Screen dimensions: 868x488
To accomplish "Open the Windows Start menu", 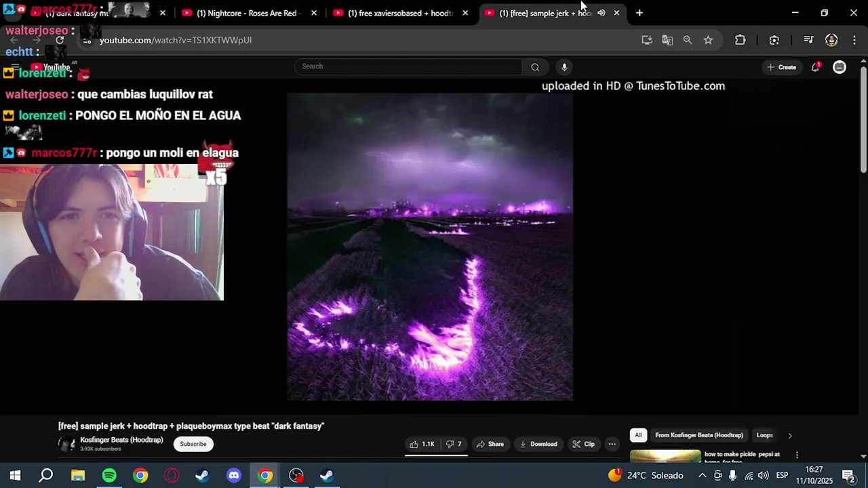I will tap(15, 475).
